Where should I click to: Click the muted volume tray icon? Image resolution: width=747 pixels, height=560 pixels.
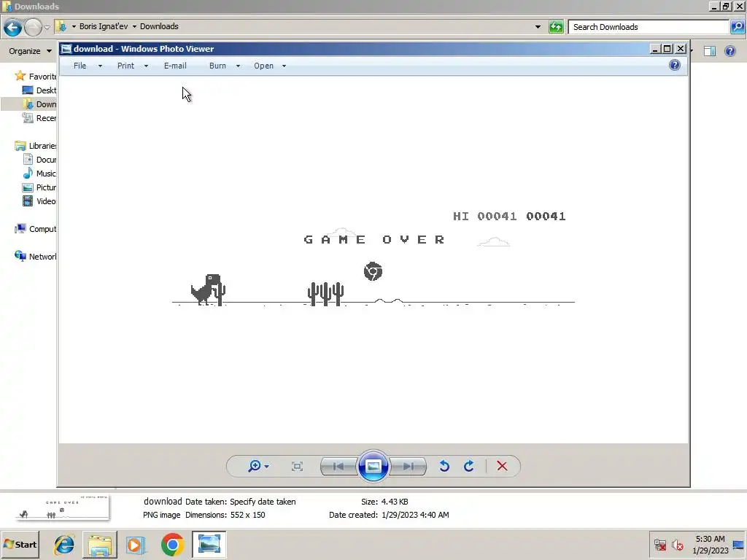coord(678,545)
